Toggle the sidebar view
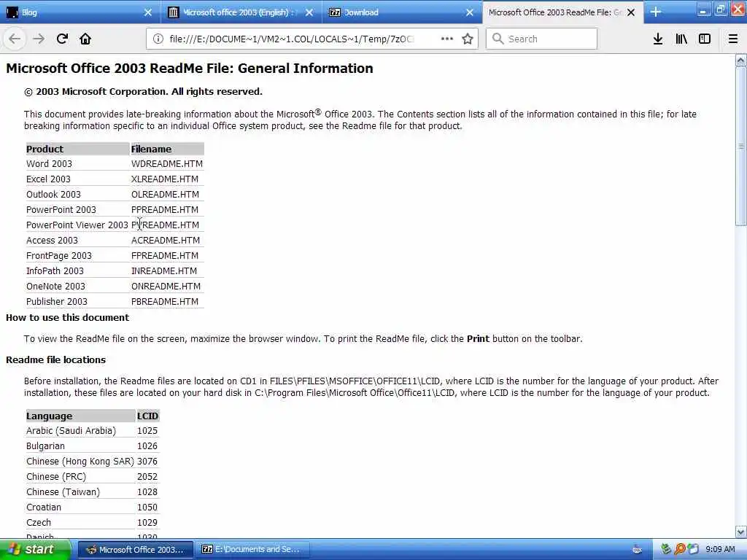747x560 pixels. 705,39
